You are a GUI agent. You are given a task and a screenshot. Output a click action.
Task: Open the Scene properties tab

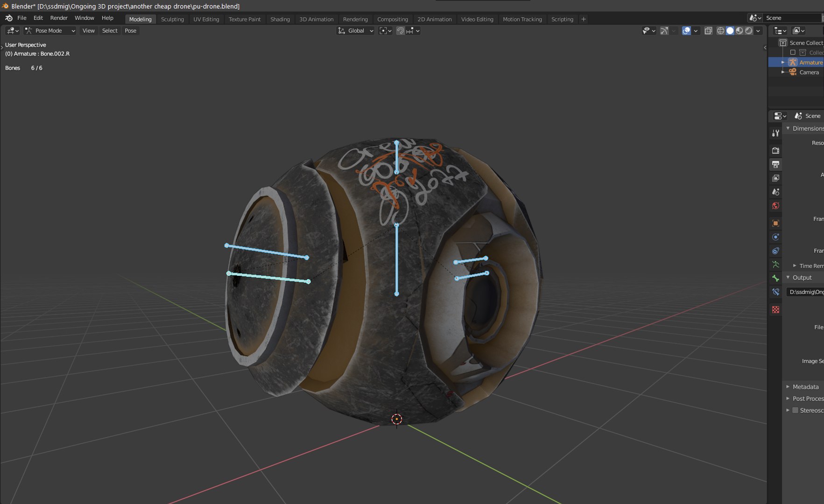[775, 192]
